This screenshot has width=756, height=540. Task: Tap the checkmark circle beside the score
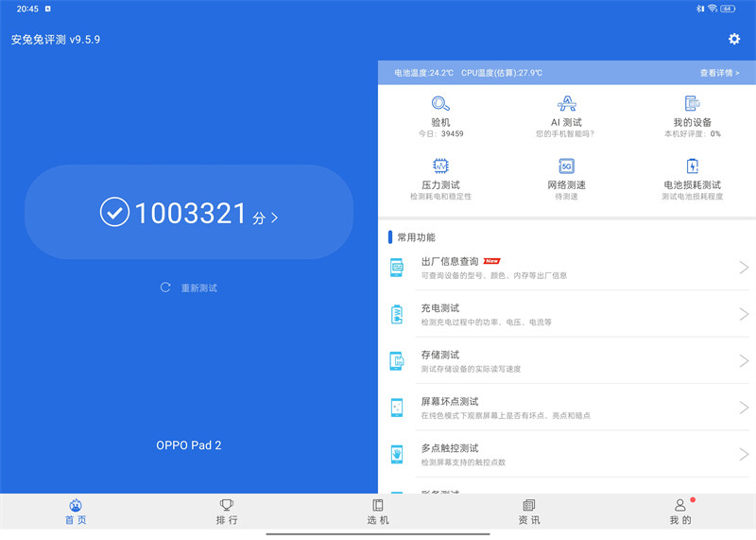[x=114, y=212]
